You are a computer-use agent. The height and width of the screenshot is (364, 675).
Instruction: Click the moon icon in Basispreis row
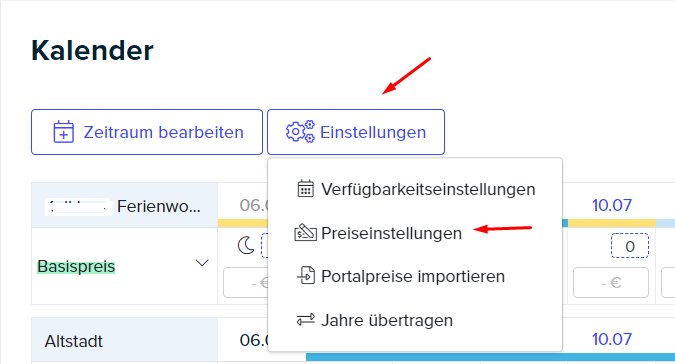point(246,245)
